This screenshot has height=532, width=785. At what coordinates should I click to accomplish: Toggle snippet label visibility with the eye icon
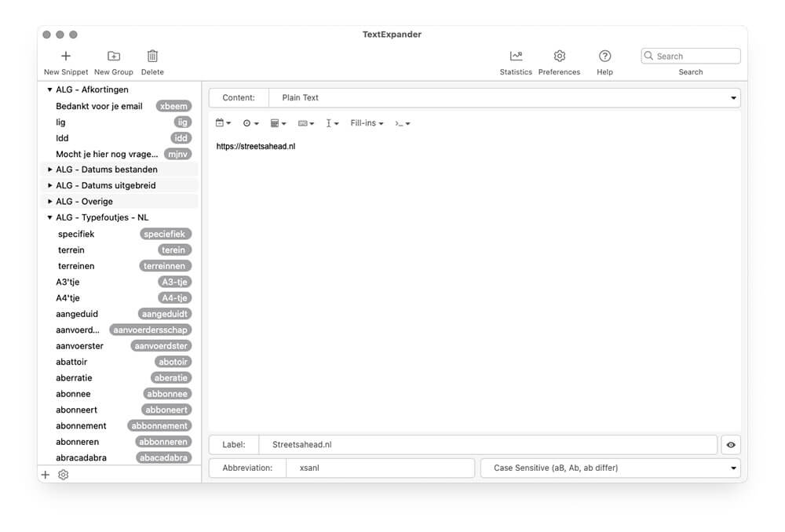pos(730,444)
